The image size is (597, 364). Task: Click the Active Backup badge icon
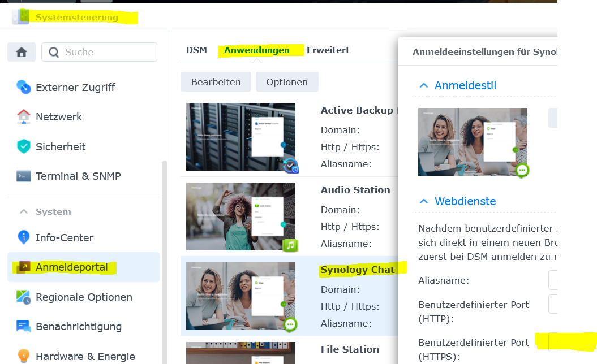[x=291, y=166]
